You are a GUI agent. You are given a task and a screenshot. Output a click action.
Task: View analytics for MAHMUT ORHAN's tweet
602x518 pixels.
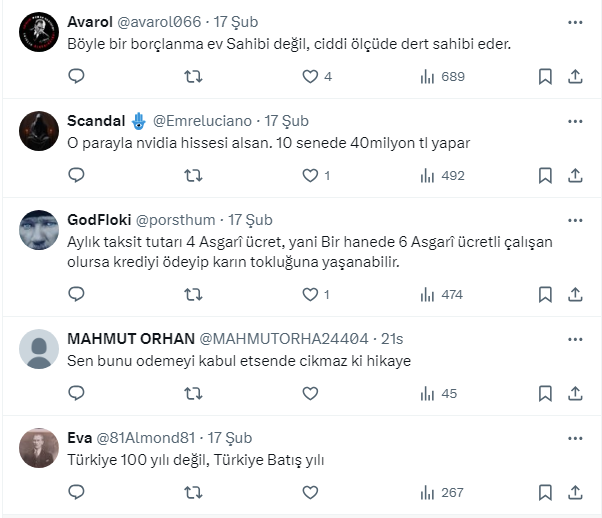tap(427, 393)
